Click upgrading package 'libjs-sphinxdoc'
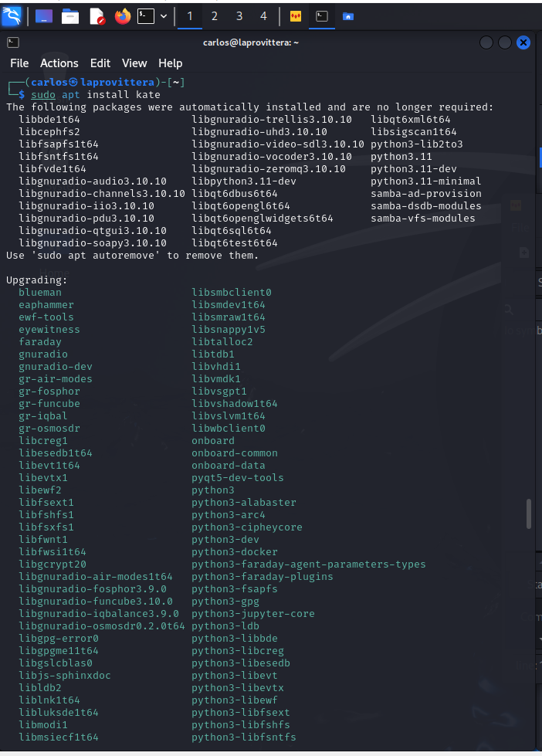 click(x=65, y=675)
